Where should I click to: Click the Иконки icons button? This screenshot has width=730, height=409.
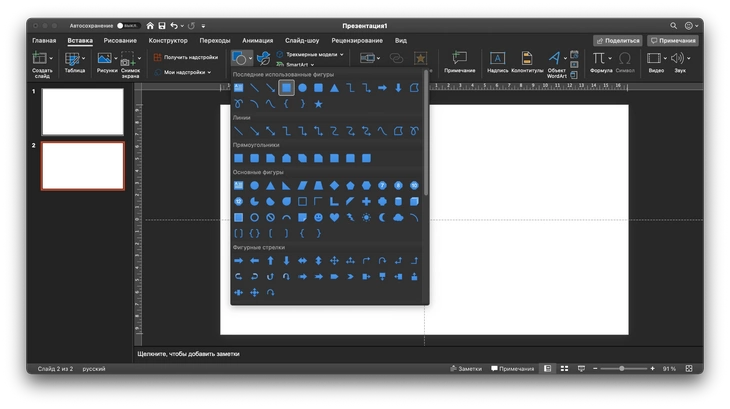(x=264, y=58)
